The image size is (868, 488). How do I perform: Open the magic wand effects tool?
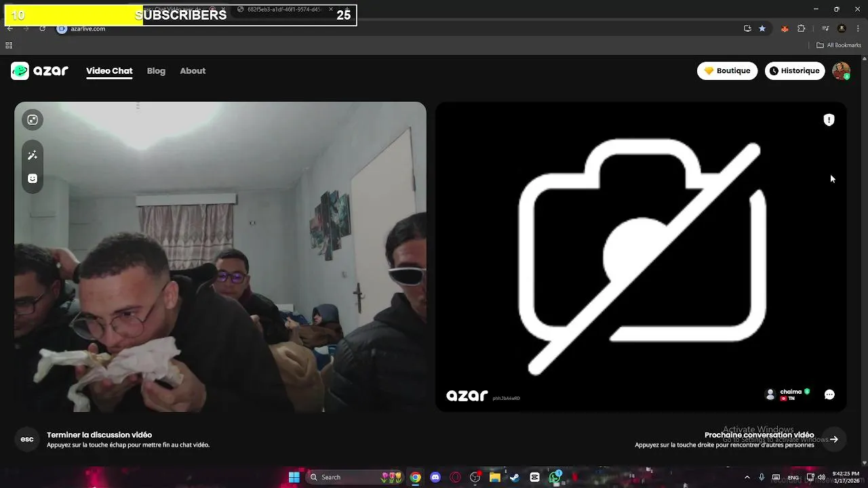coord(32,155)
